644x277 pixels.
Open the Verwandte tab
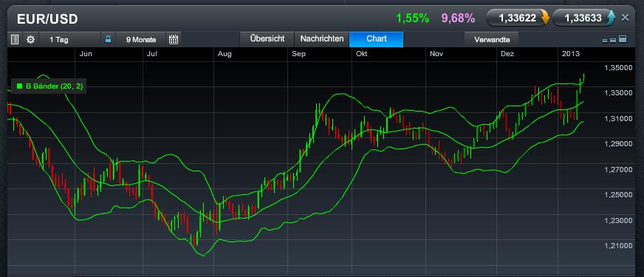[x=492, y=40]
